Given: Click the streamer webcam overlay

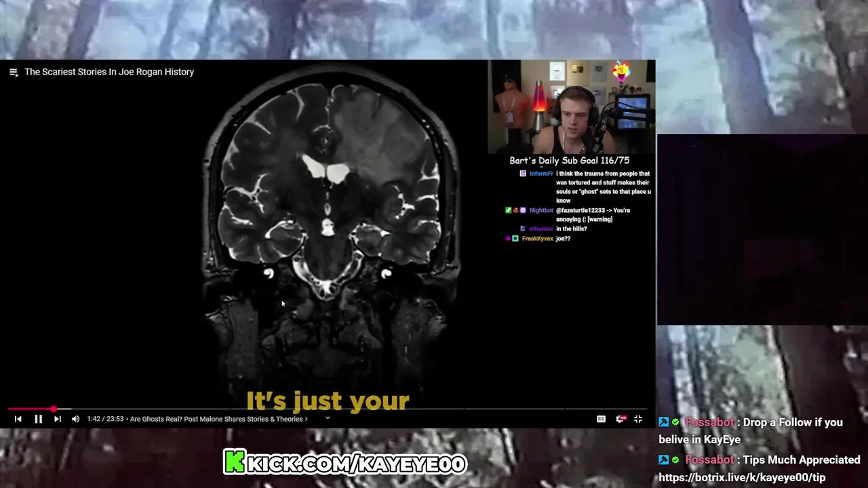Looking at the screenshot, I should 571,107.
